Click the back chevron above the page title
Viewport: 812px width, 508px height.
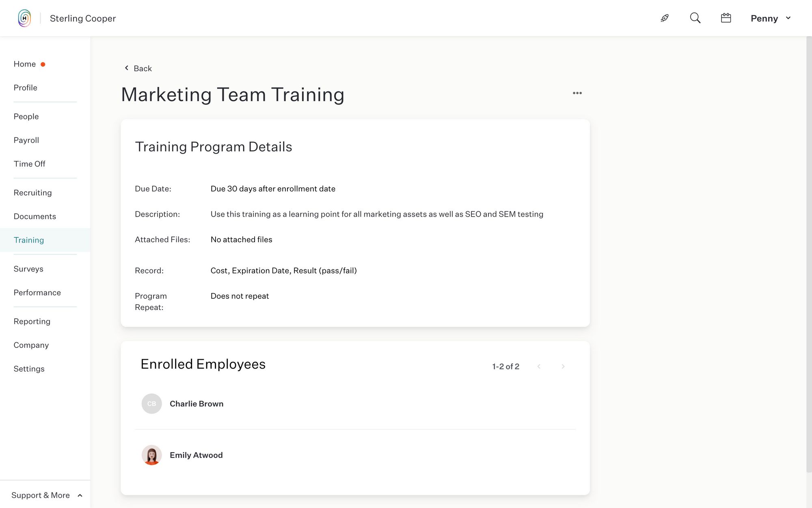(126, 67)
